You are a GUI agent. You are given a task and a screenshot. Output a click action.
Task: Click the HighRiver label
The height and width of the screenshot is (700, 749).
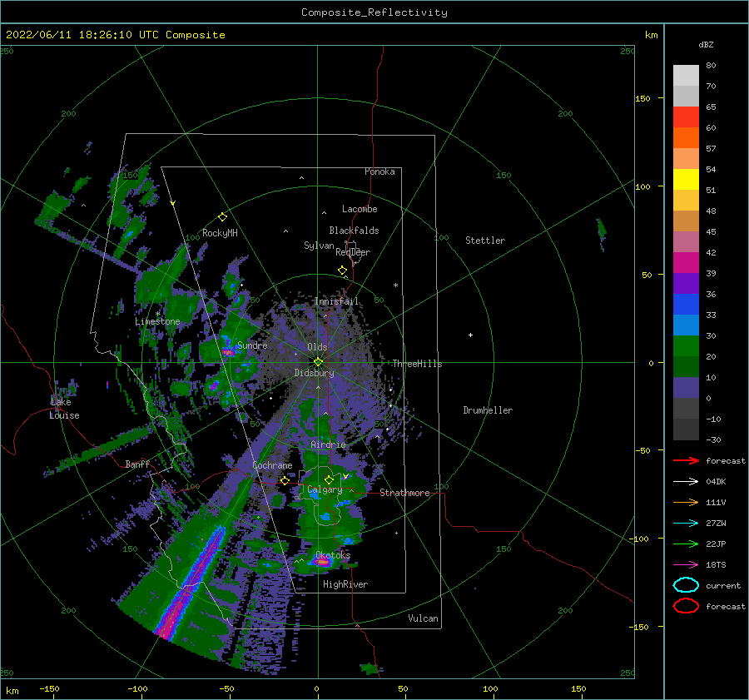pos(345,584)
